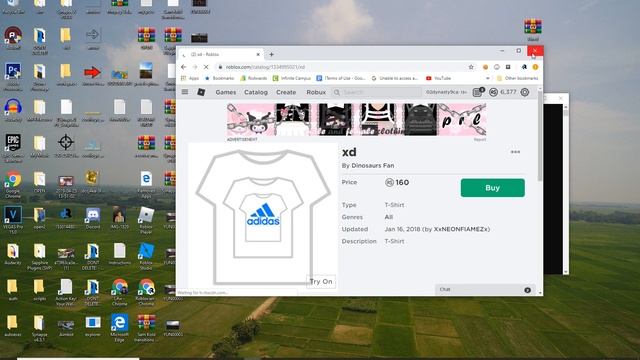Open the Roblox hamburger menu
This screenshot has width=640, height=360.
(185, 92)
